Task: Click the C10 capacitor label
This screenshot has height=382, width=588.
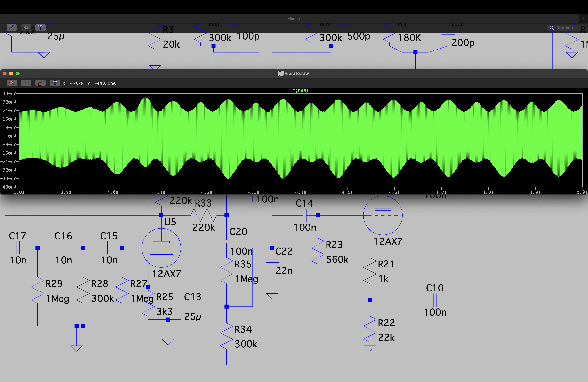Action: point(435,288)
